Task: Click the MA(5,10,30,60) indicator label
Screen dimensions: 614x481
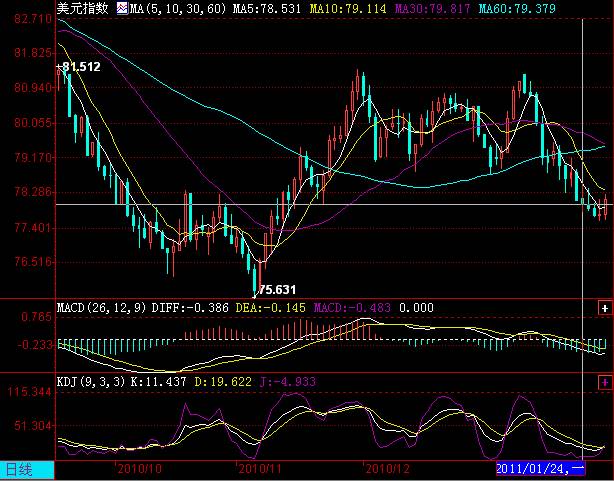Action: [178, 8]
